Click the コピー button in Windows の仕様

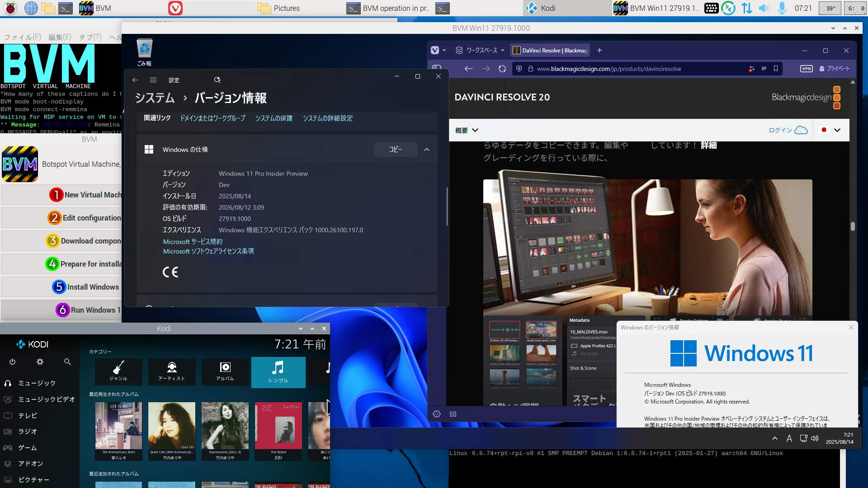(396, 150)
